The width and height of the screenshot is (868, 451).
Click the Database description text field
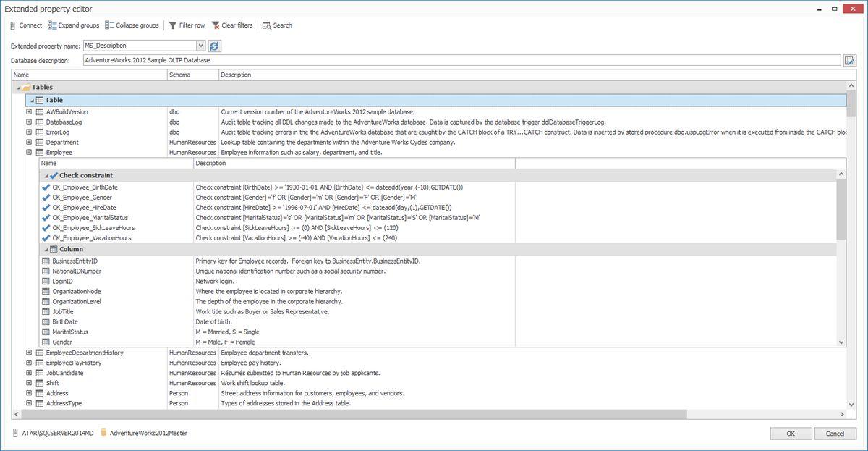(x=462, y=60)
